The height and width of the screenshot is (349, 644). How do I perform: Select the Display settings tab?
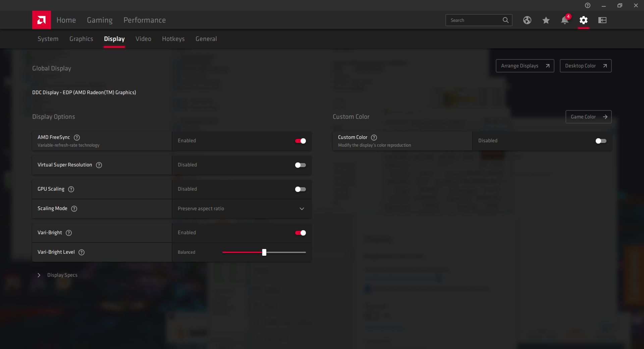click(x=114, y=39)
